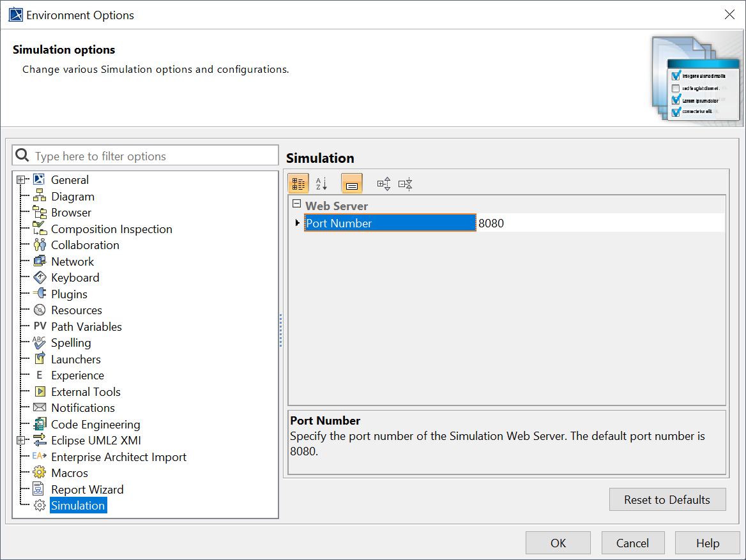Click the Enterprise Architect Import EA icon
746x560 pixels.
(x=40, y=457)
